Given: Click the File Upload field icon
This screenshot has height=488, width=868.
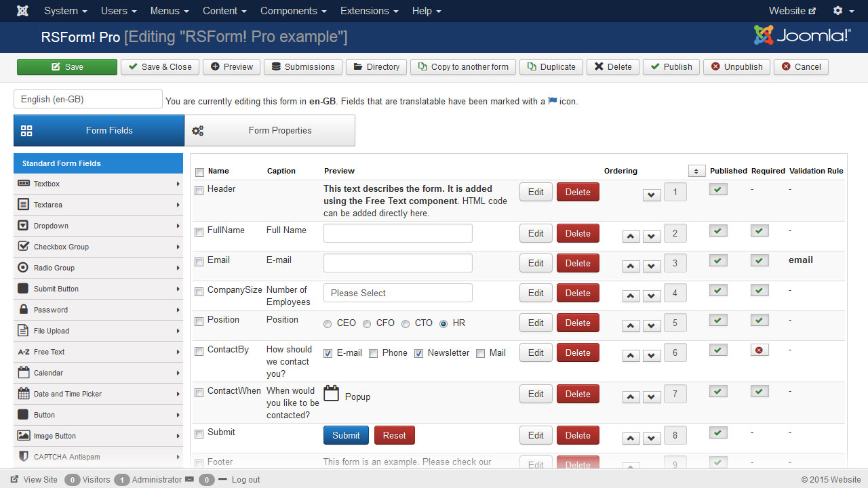Looking at the screenshot, I should point(24,331).
